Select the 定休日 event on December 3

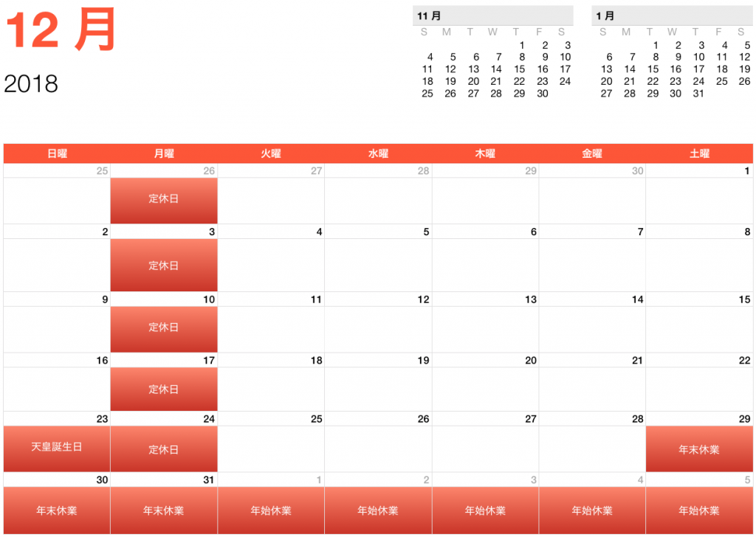(x=164, y=265)
